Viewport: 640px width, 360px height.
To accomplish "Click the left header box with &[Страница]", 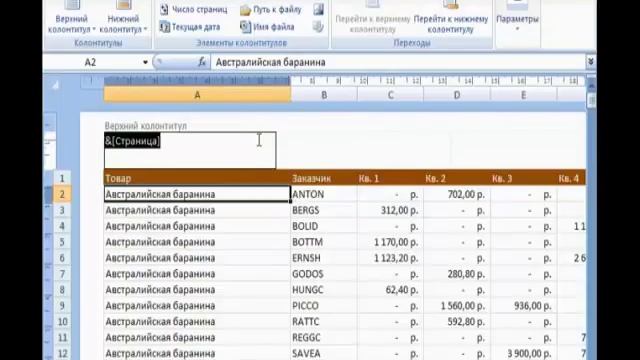I will pos(190,150).
